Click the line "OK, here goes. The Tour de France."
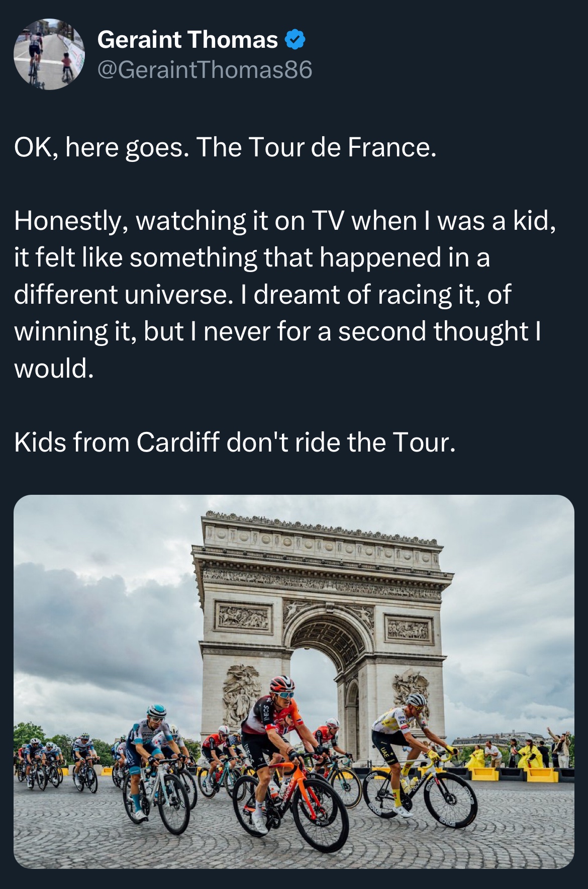The height and width of the screenshot is (889, 588). [225, 147]
